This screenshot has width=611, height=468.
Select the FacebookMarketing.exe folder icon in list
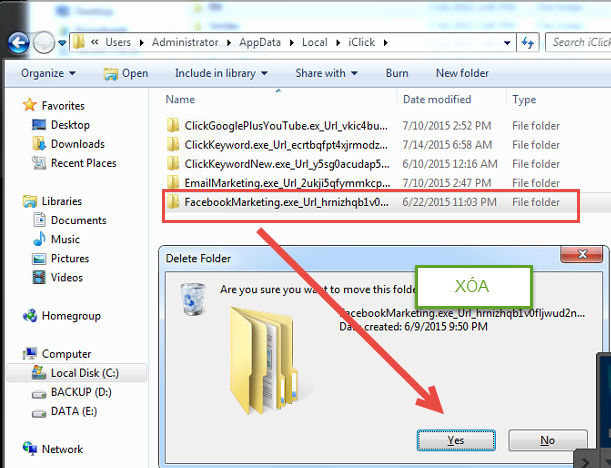point(173,202)
